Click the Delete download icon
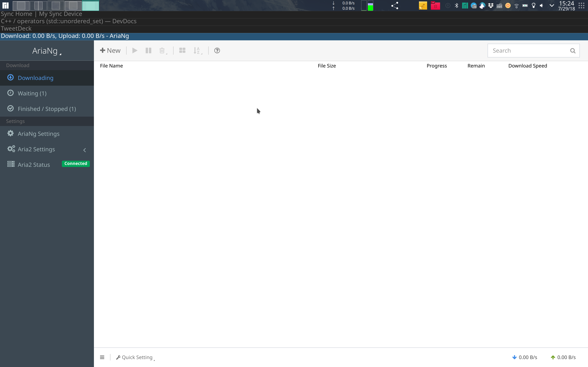 (x=163, y=50)
